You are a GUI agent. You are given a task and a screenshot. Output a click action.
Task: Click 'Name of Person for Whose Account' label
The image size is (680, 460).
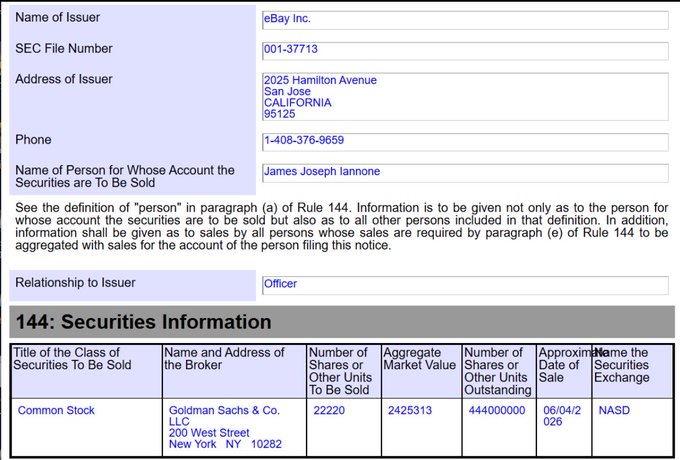tap(125, 176)
